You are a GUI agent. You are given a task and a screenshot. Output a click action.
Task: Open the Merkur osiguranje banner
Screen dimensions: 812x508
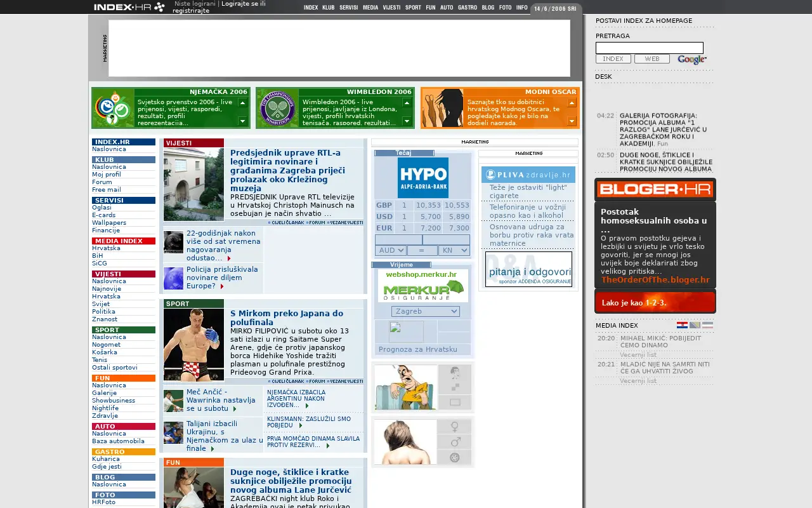pos(423,286)
